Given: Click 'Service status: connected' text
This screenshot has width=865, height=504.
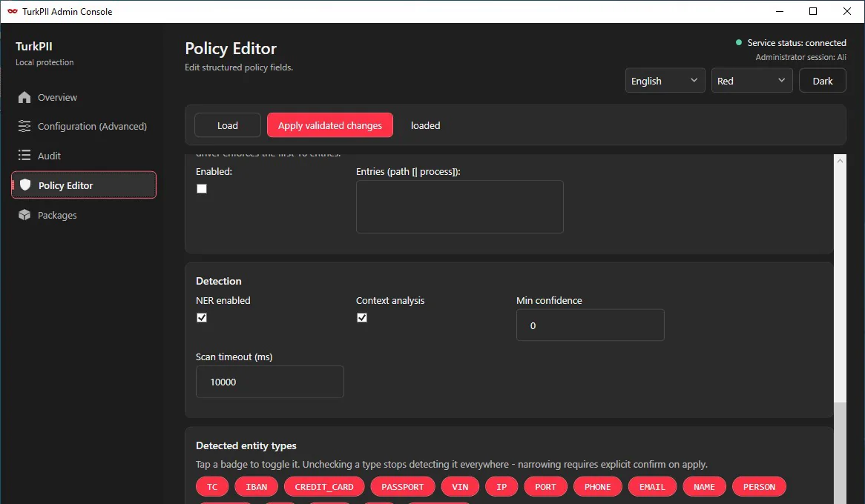Looking at the screenshot, I should pyautogui.click(x=797, y=43).
